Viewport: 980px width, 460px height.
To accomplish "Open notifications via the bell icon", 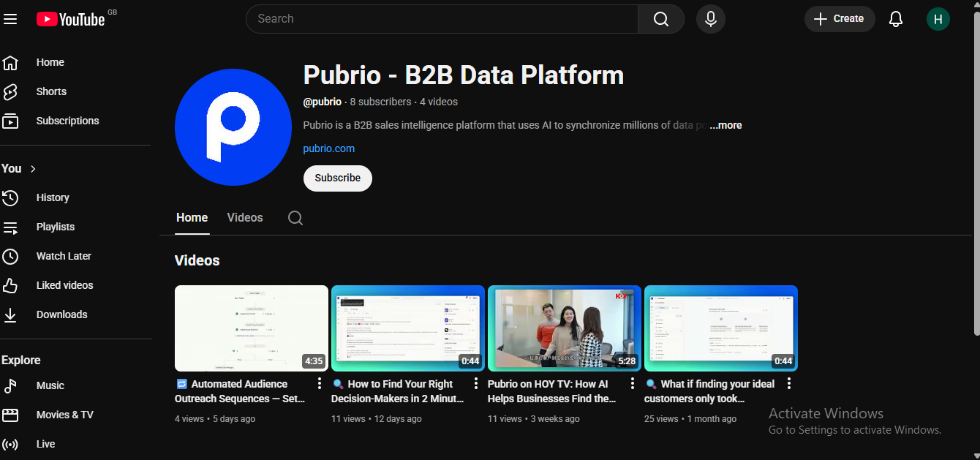I will (x=895, y=19).
